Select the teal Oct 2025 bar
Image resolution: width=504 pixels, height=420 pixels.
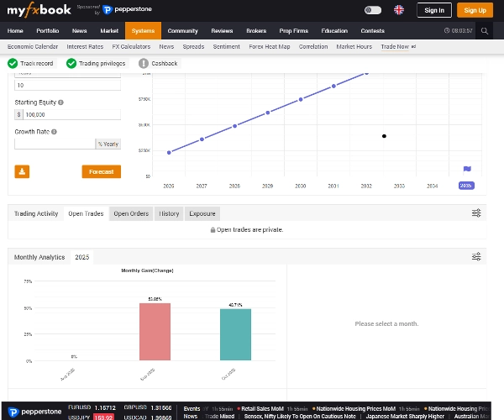click(x=235, y=334)
